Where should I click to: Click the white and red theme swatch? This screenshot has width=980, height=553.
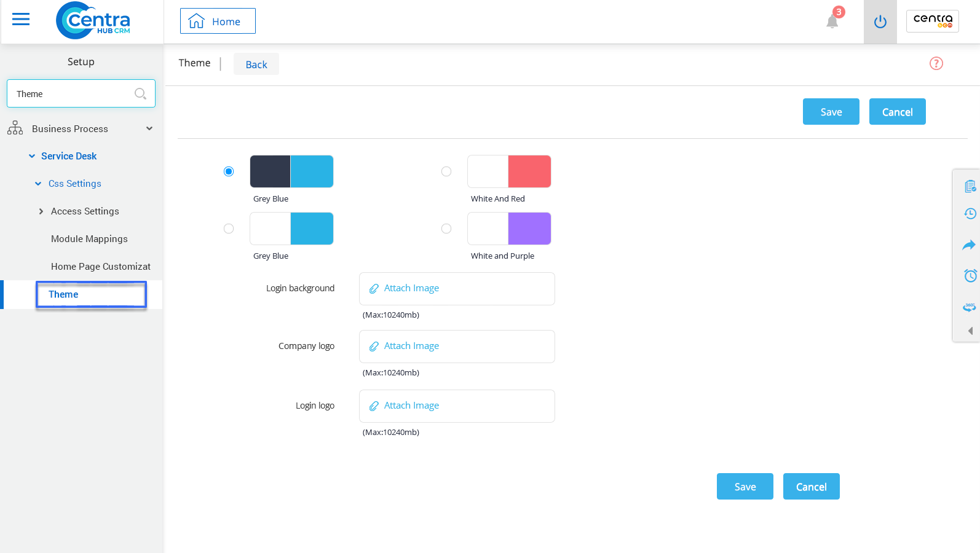pos(509,171)
